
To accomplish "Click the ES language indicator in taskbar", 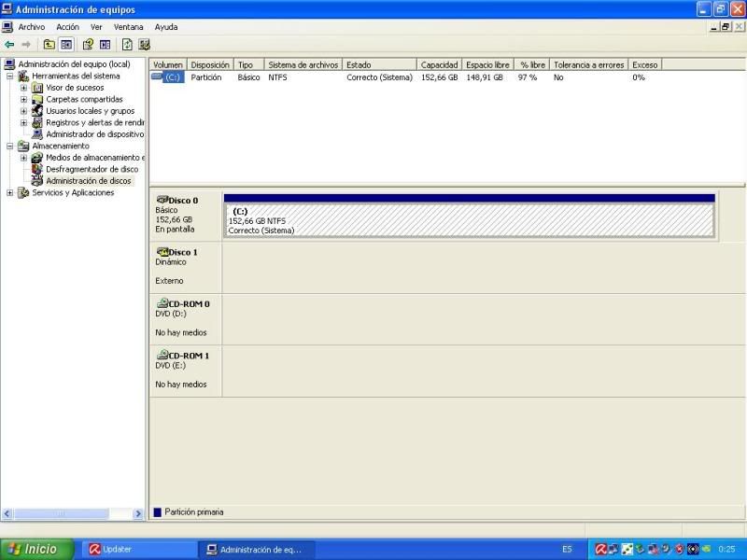I will (x=567, y=550).
